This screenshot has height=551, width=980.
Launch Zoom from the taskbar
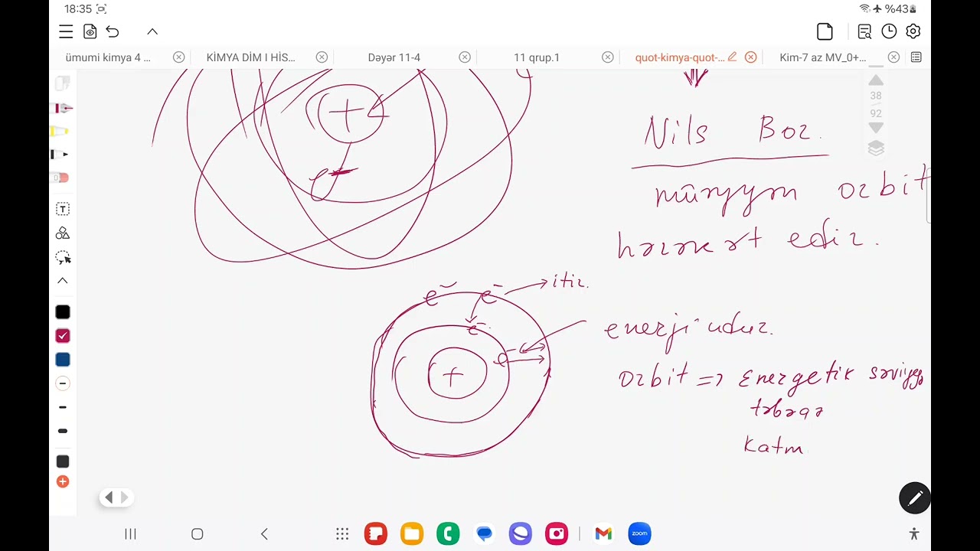click(639, 533)
